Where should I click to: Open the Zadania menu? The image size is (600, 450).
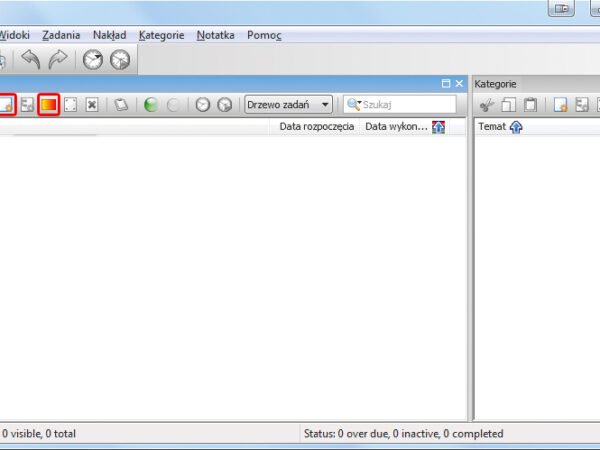(62, 35)
